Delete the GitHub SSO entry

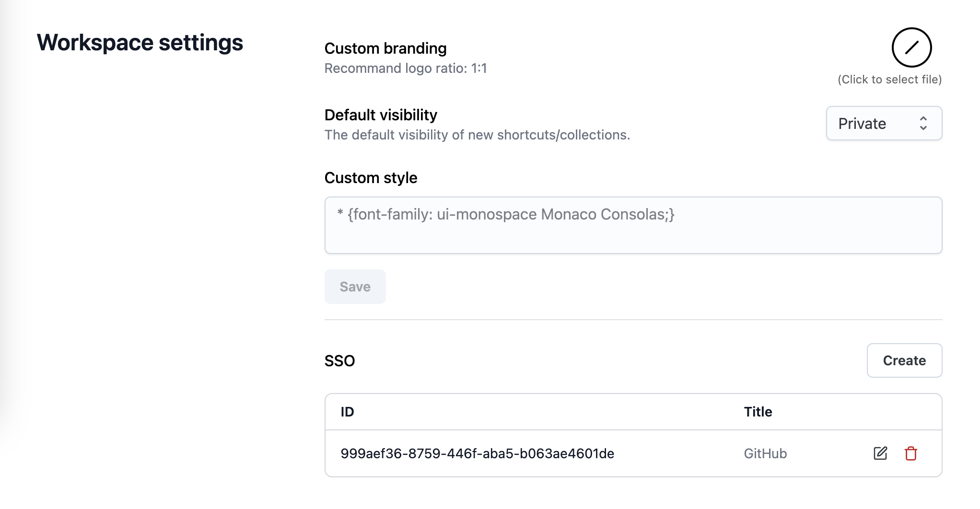click(910, 453)
